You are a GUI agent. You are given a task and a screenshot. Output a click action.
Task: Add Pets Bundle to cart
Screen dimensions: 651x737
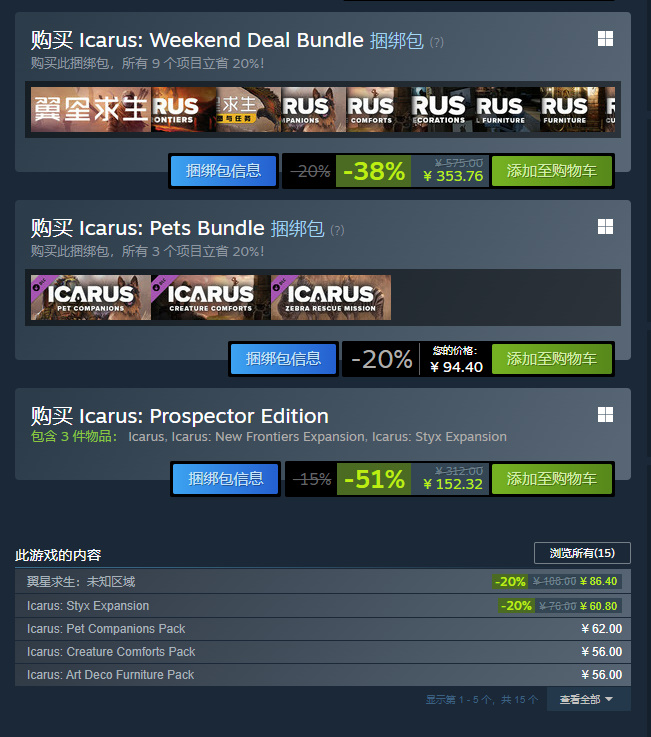pos(552,359)
